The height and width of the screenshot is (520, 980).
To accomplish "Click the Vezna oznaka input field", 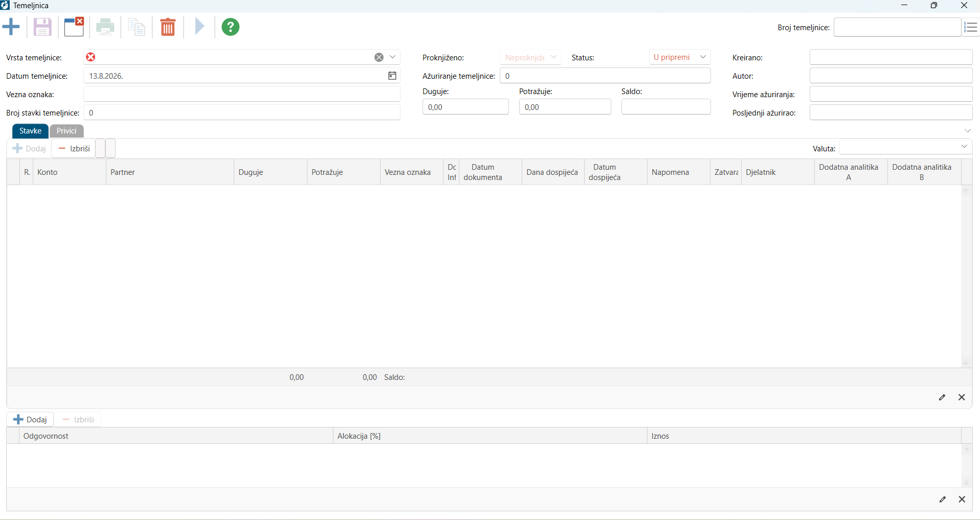I will coord(242,94).
